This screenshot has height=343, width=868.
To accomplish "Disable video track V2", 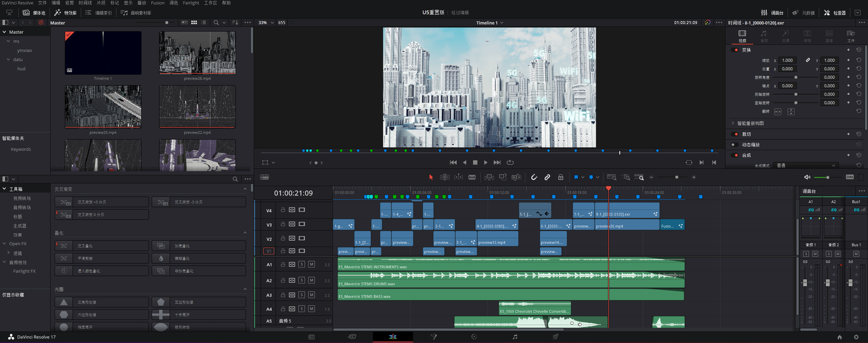I will (x=302, y=239).
